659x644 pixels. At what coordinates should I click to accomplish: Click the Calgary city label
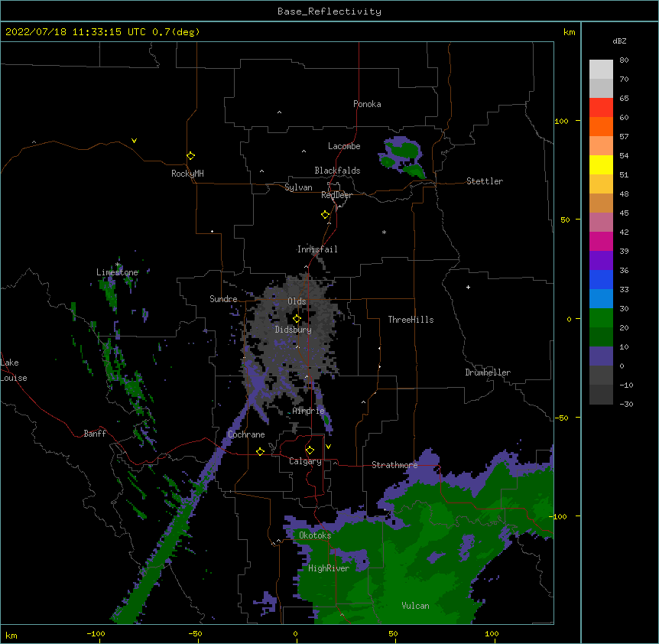coord(305,461)
